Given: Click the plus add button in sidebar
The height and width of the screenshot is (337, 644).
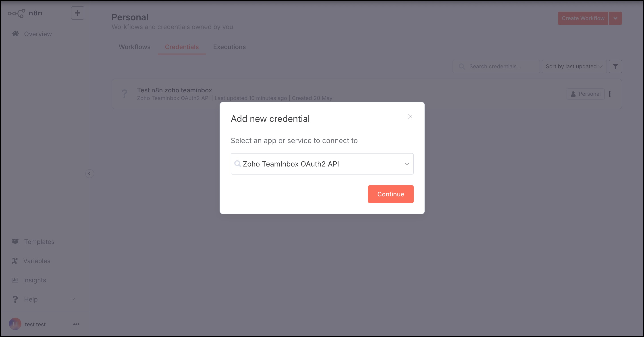Looking at the screenshot, I should click(77, 13).
